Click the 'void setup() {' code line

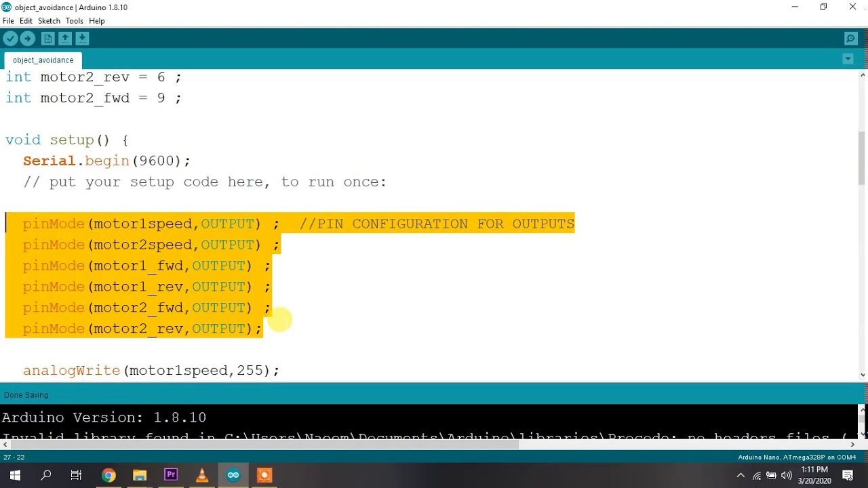67,140
